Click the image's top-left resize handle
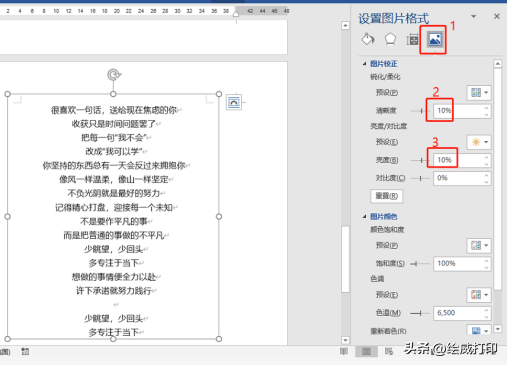The image size is (508, 365). tap(8, 94)
